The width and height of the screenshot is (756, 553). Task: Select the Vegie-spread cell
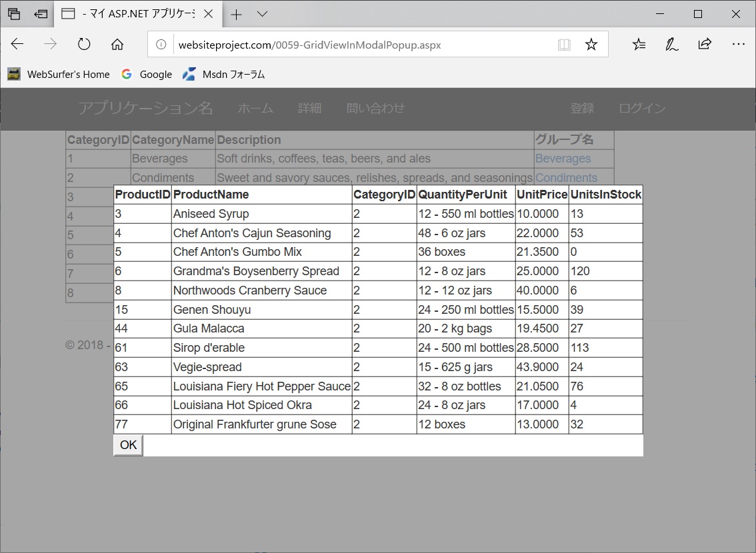(262, 367)
